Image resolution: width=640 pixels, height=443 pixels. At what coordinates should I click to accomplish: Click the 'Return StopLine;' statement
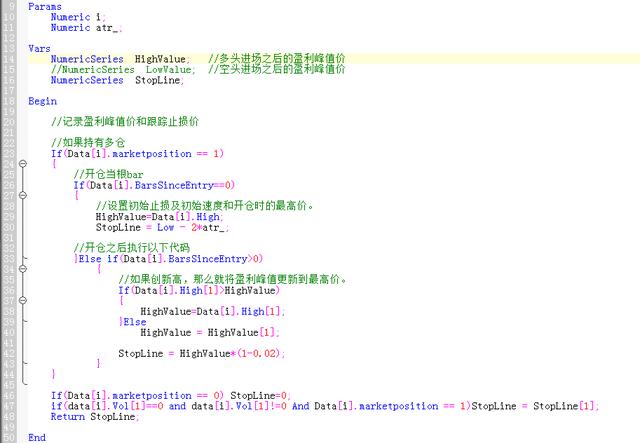coord(95,416)
